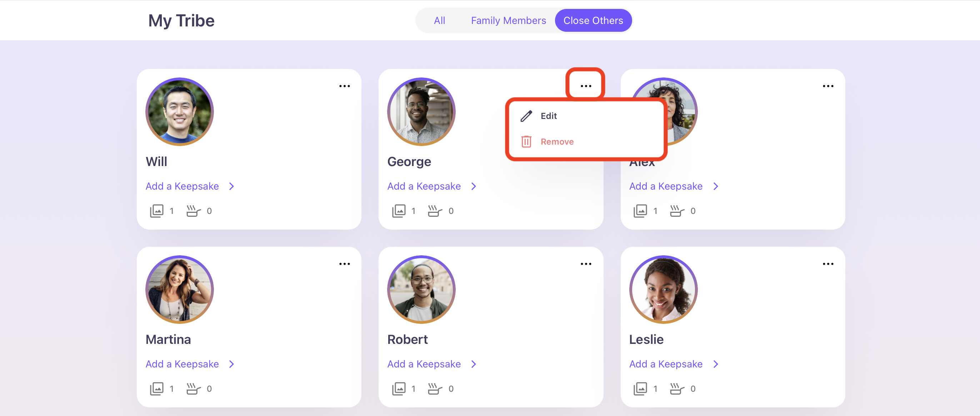
Task: Open the three-dot menu on Martina's card
Action: (x=344, y=264)
